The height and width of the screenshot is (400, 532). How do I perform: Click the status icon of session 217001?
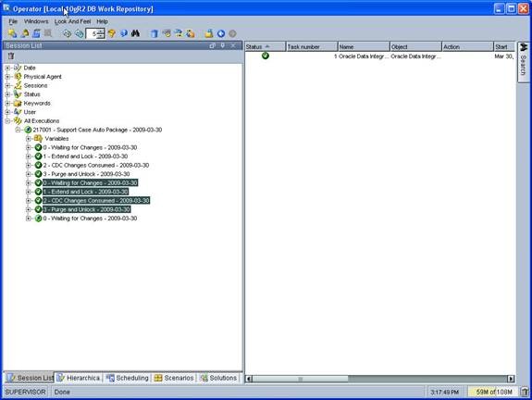click(28, 130)
